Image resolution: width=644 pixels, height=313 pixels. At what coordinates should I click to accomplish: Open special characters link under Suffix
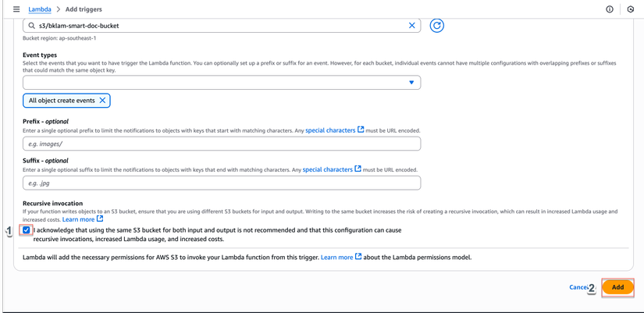tap(327, 169)
